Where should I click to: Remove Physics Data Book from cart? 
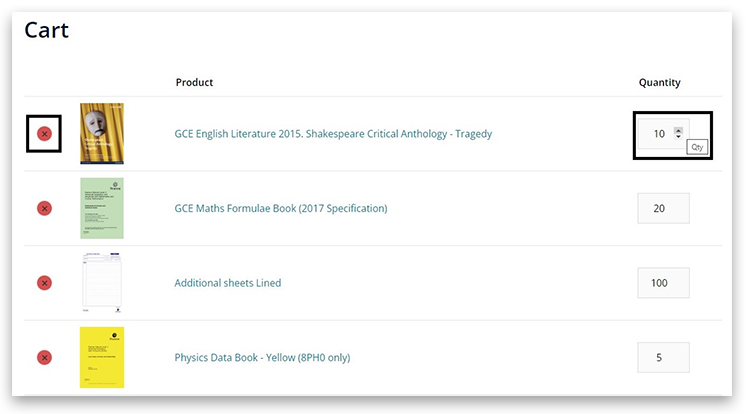(x=44, y=357)
